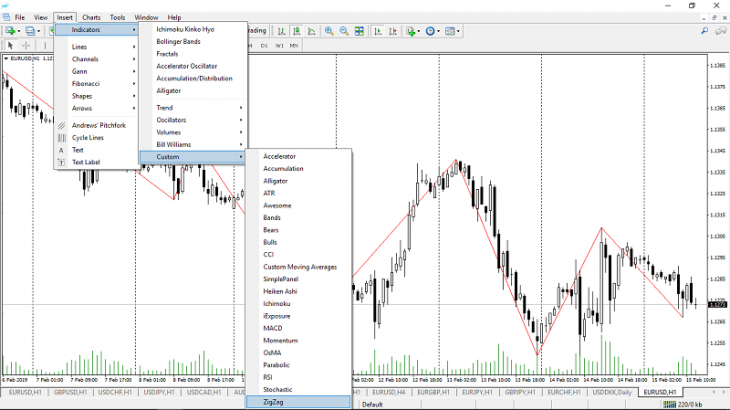
Task: Select the cursor arrow tool in toolbar
Action: pyautogui.click(x=10, y=45)
